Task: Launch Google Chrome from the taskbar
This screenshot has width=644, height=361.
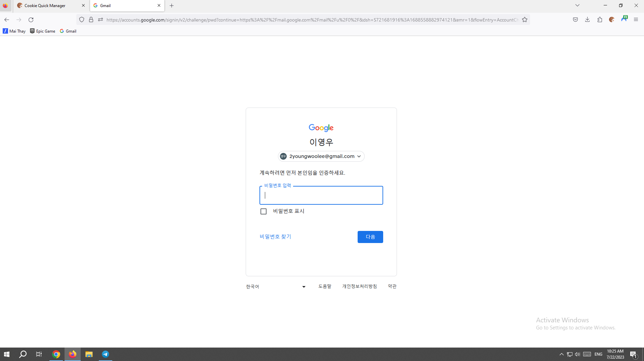Action: 56,354
